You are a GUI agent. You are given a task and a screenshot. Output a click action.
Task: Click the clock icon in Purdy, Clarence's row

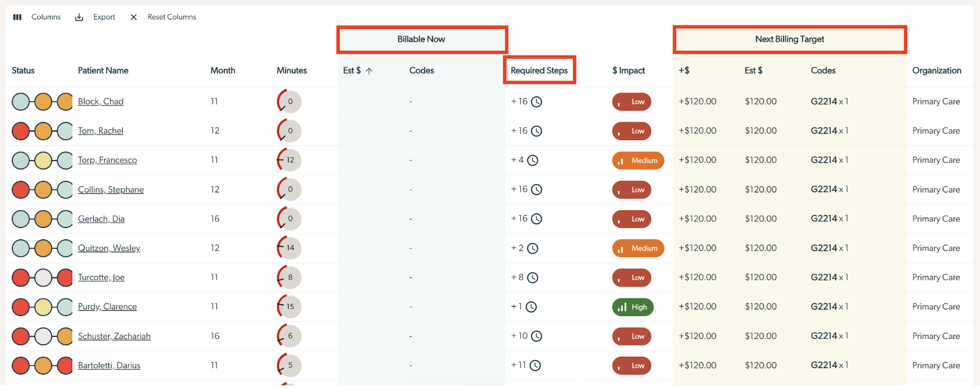point(531,307)
